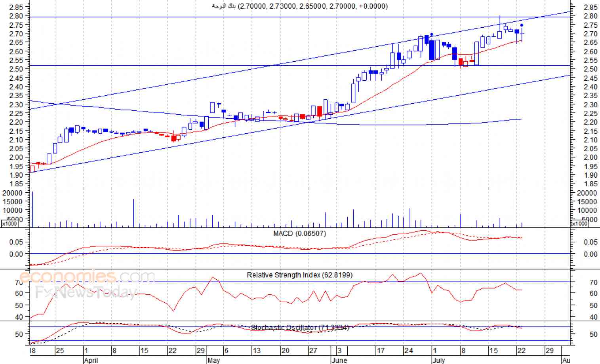Click the date label 27 on time axis
Image resolution: width=600 pixels, height=364 pixels.
pos(313,351)
